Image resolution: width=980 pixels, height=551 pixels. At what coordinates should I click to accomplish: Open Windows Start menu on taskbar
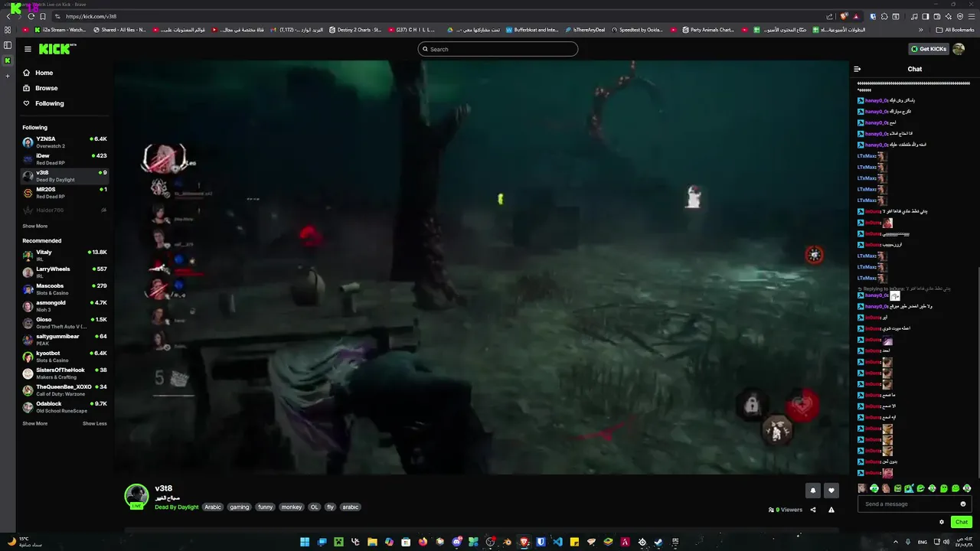(x=305, y=542)
